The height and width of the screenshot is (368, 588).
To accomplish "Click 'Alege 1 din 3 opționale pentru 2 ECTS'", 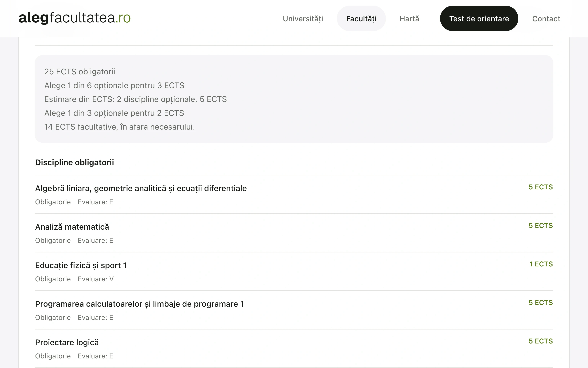I will (x=114, y=113).
